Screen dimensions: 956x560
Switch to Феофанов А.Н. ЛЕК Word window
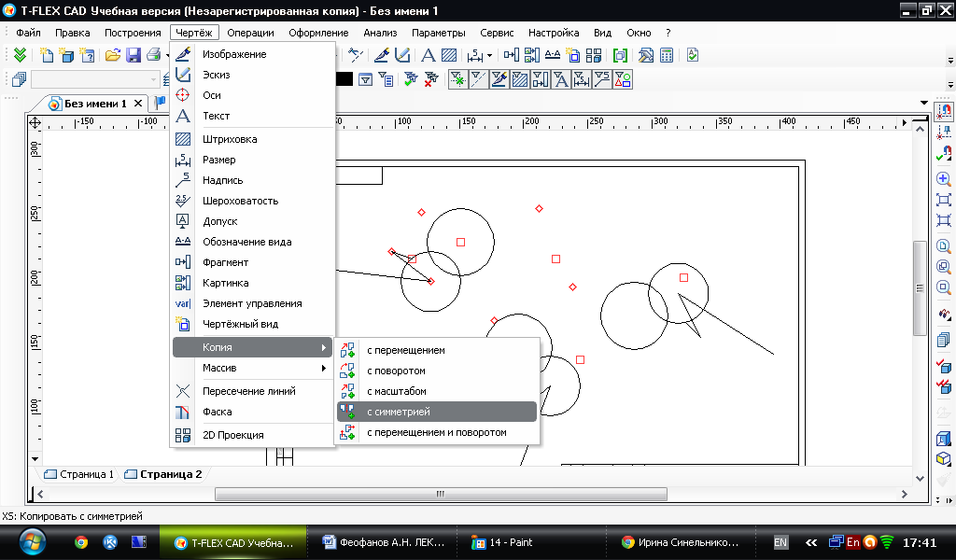384,542
